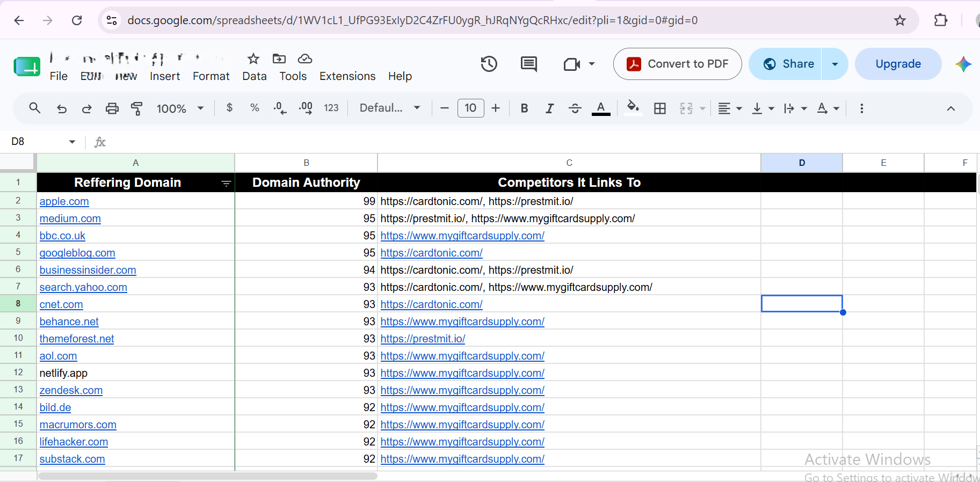Image resolution: width=980 pixels, height=482 pixels.
Task: Star the spreadsheet document
Action: [x=253, y=59]
